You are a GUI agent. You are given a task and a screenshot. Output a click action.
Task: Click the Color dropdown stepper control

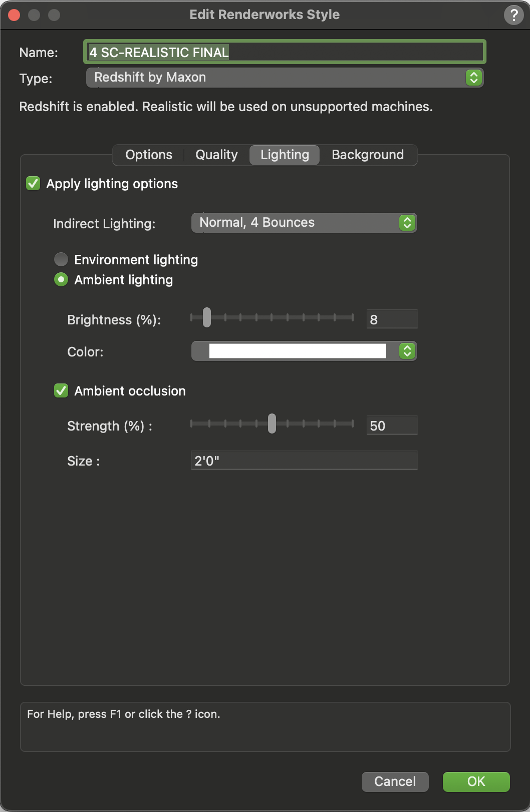click(407, 351)
